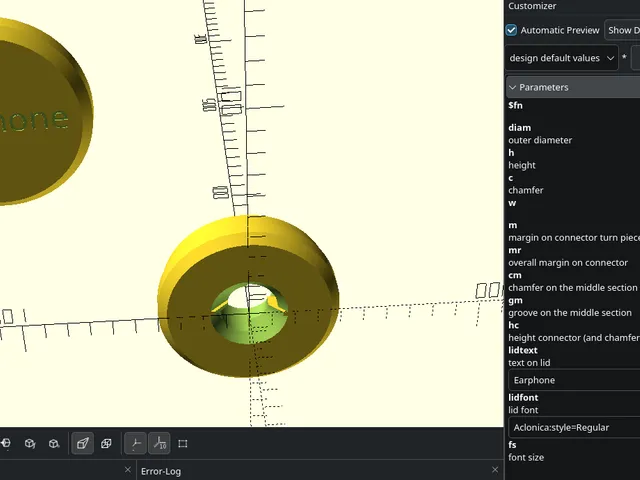Screen dimensions: 640x480
Task: Click 'groove on the middle section' text
Action: click(570, 313)
